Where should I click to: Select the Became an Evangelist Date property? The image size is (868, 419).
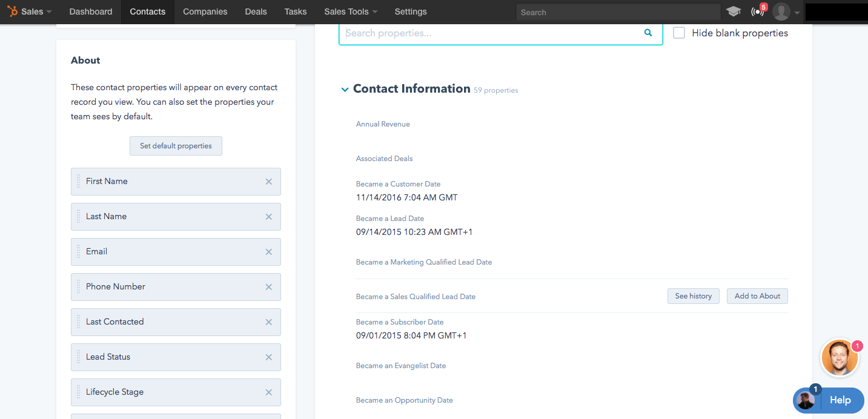click(401, 366)
